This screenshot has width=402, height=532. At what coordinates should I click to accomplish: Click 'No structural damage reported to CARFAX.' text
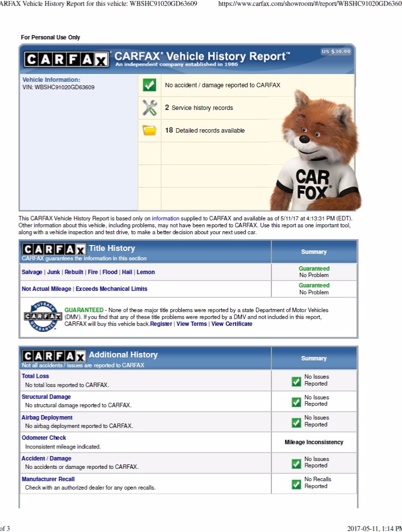pos(78,405)
